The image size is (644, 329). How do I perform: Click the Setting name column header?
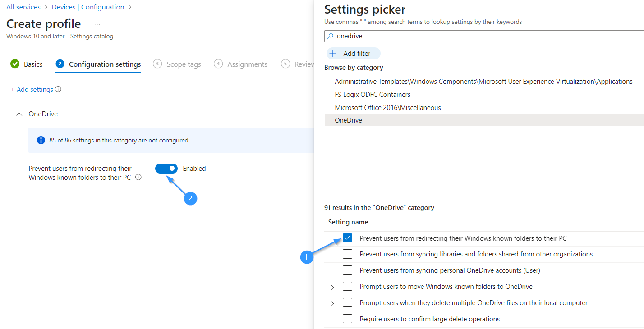coord(348,222)
